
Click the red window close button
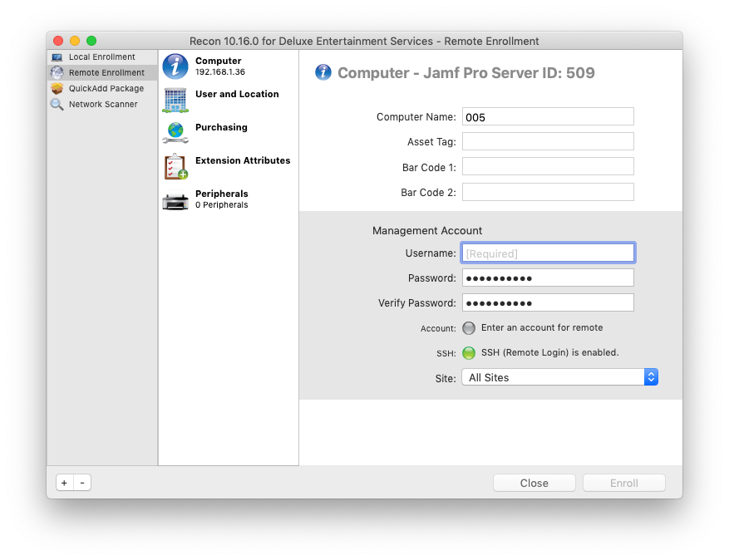coord(58,41)
